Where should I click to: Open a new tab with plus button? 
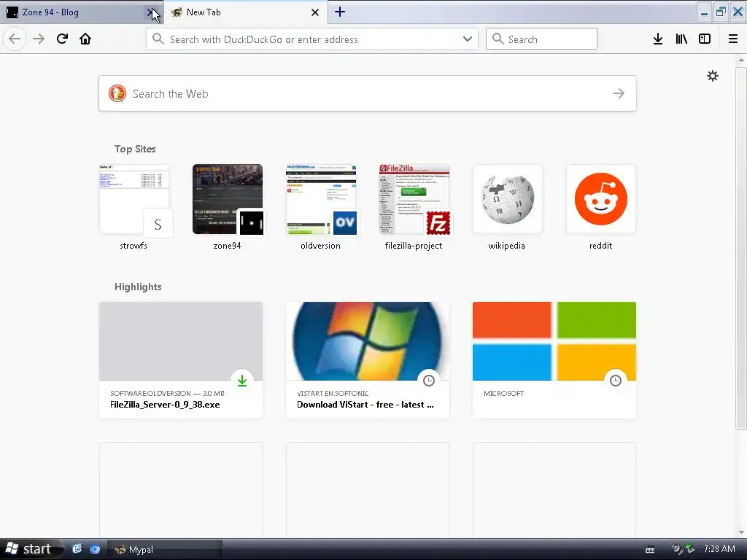tap(340, 12)
